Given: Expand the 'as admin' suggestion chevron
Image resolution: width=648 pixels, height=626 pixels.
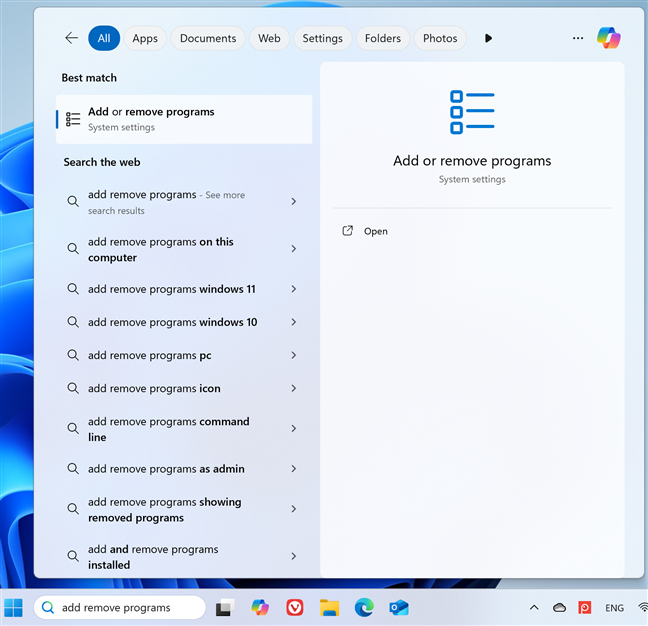Looking at the screenshot, I should (293, 468).
